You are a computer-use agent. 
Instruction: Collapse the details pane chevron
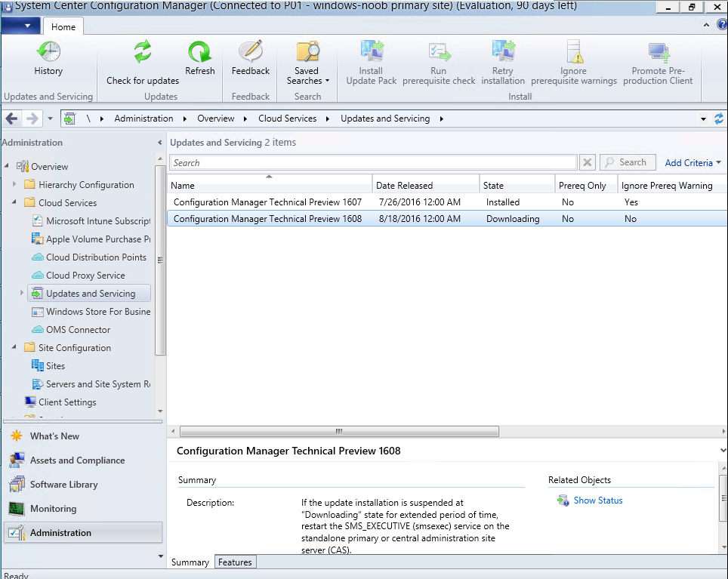723,451
